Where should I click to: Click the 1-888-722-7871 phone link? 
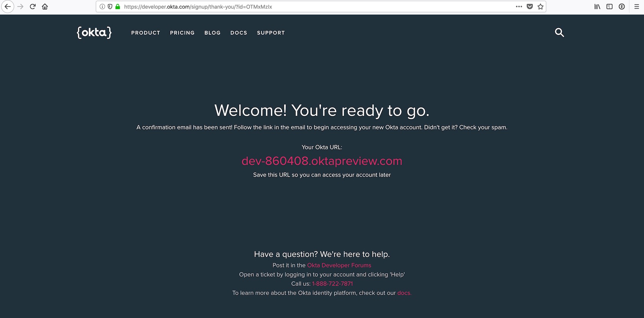pyautogui.click(x=332, y=284)
